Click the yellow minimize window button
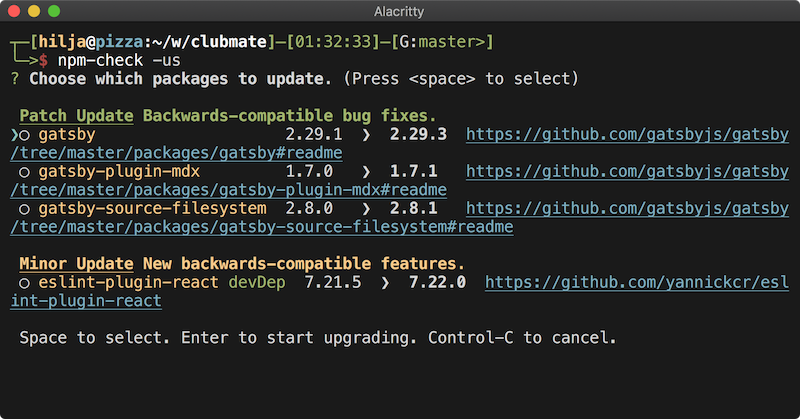This screenshot has width=800, height=419. tap(34, 11)
